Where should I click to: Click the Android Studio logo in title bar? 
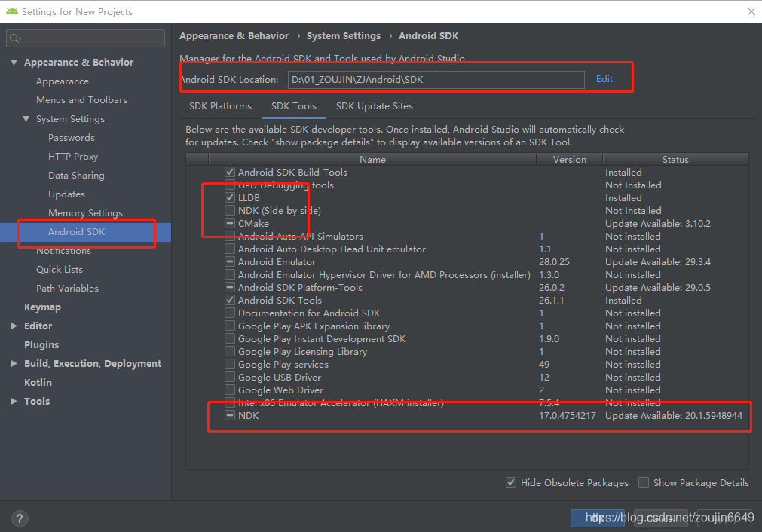coord(11,11)
